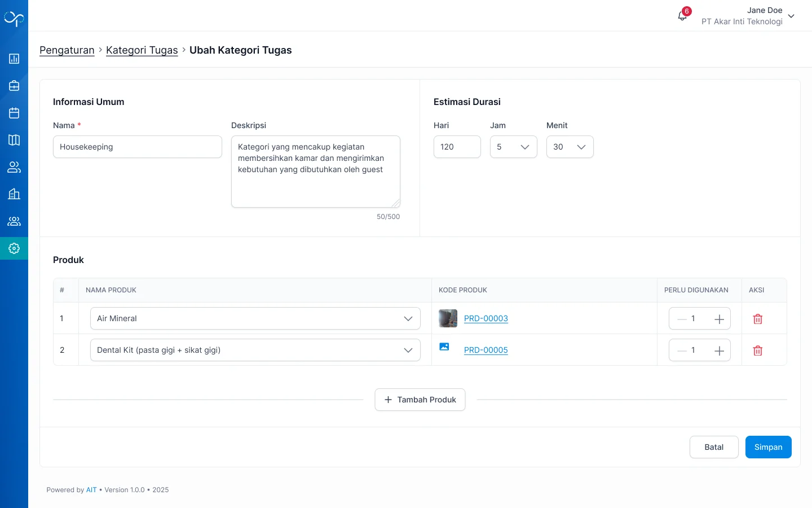The image size is (812, 508).
Task: Focus the Nama field with Housekeeping
Action: (x=138, y=147)
